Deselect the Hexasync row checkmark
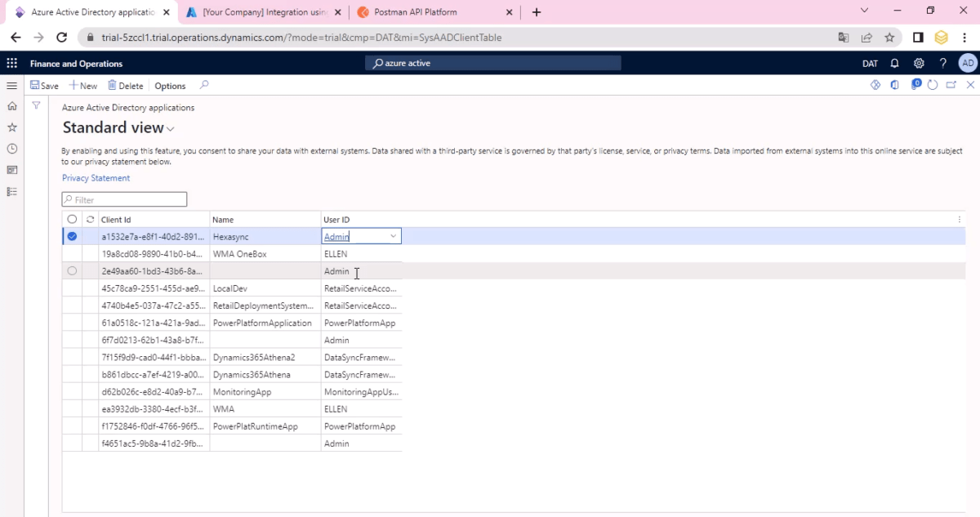This screenshot has width=980, height=517. point(72,237)
